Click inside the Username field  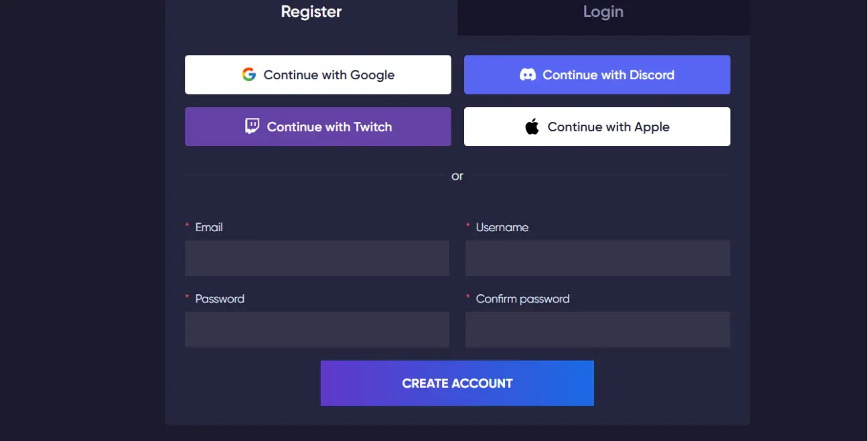click(x=597, y=258)
